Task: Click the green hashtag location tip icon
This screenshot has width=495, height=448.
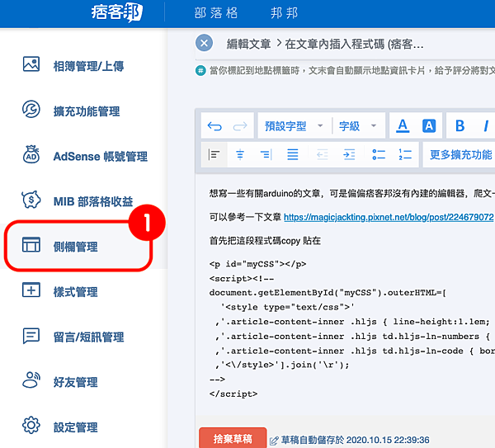Action: [x=200, y=70]
